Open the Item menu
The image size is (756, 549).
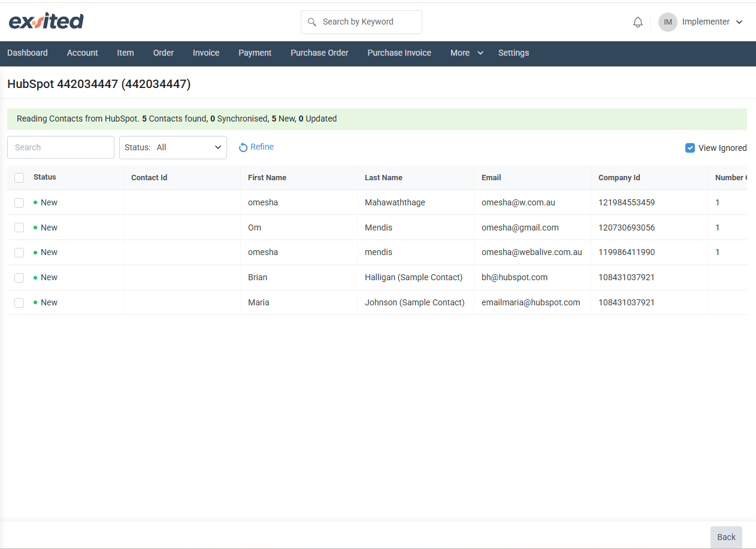coord(125,53)
